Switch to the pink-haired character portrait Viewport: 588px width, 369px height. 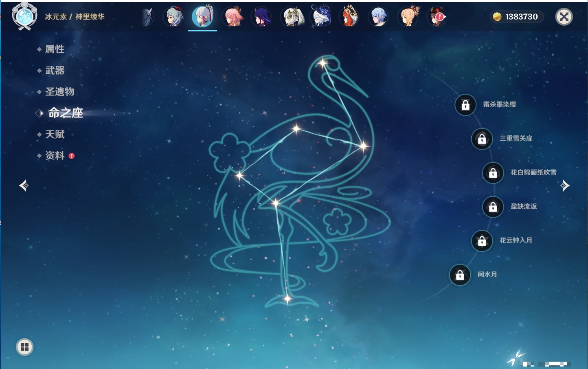tap(233, 17)
